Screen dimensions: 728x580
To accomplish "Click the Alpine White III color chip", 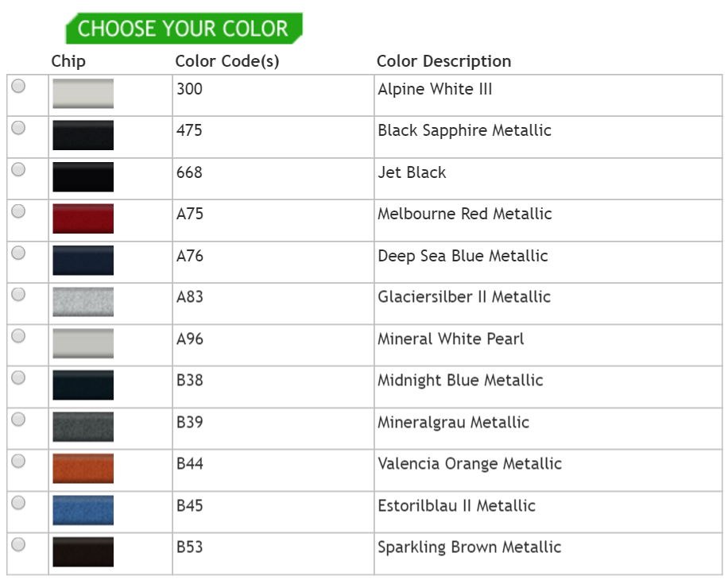I will (83, 94).
